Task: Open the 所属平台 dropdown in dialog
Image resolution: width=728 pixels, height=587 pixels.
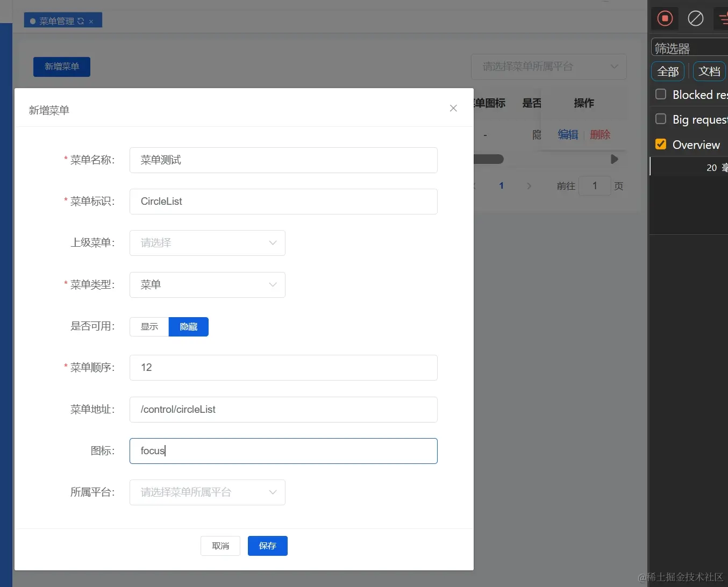Action: pos(208,492)
